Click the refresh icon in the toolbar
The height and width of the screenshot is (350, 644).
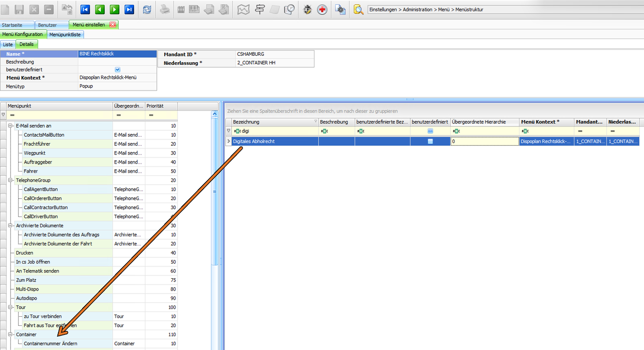147,9
